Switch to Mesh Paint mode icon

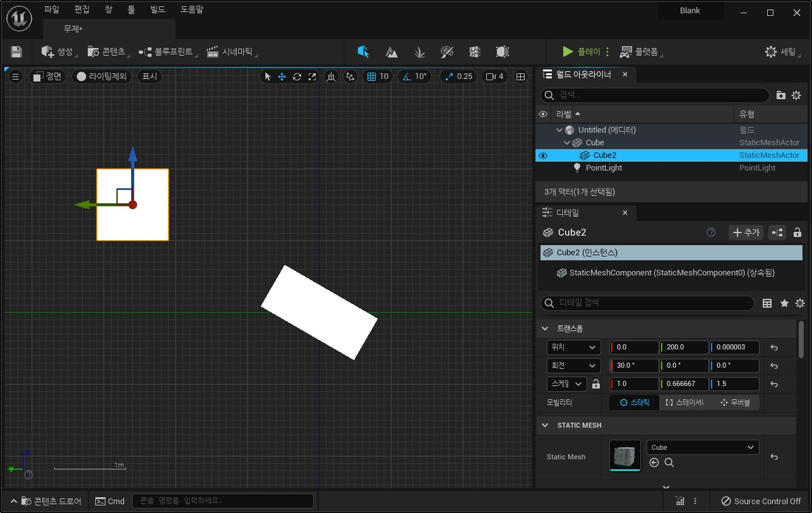coord(447,52)
